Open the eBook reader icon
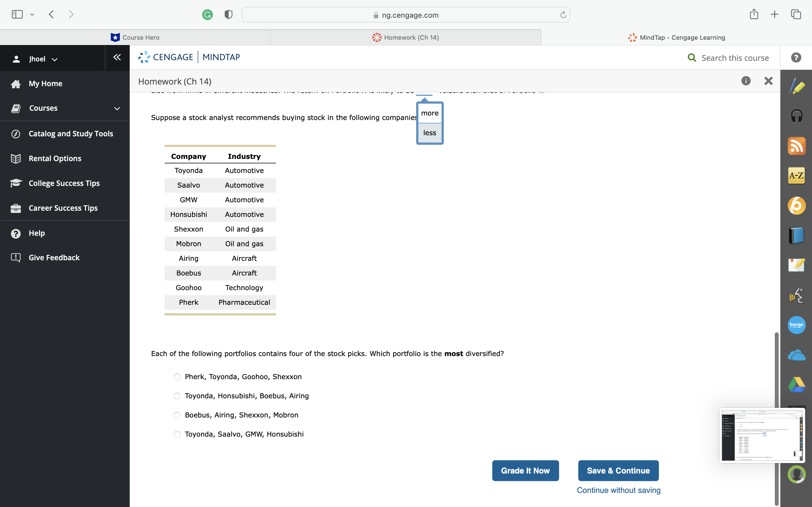Screen dimensions: 812x507 [797, 235]
